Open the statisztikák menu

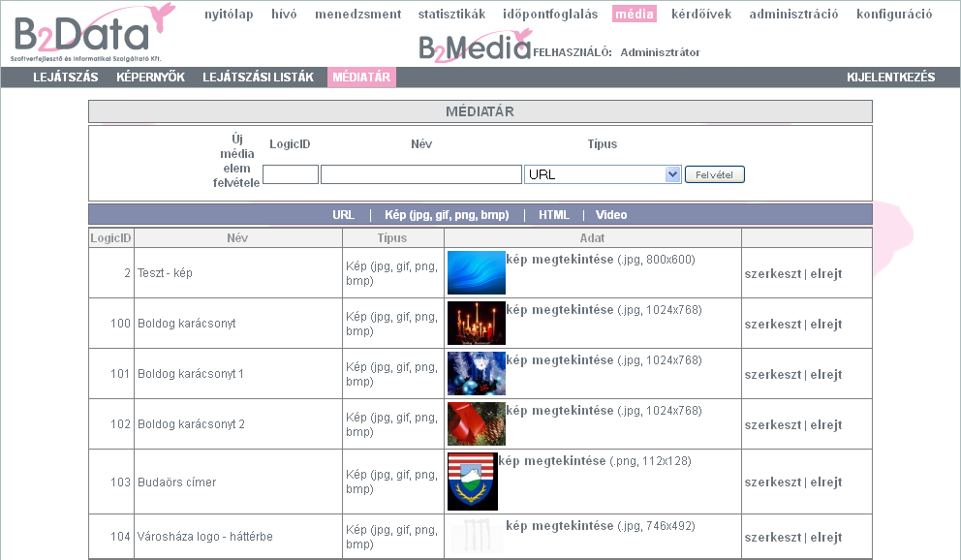tap(454, 14)
